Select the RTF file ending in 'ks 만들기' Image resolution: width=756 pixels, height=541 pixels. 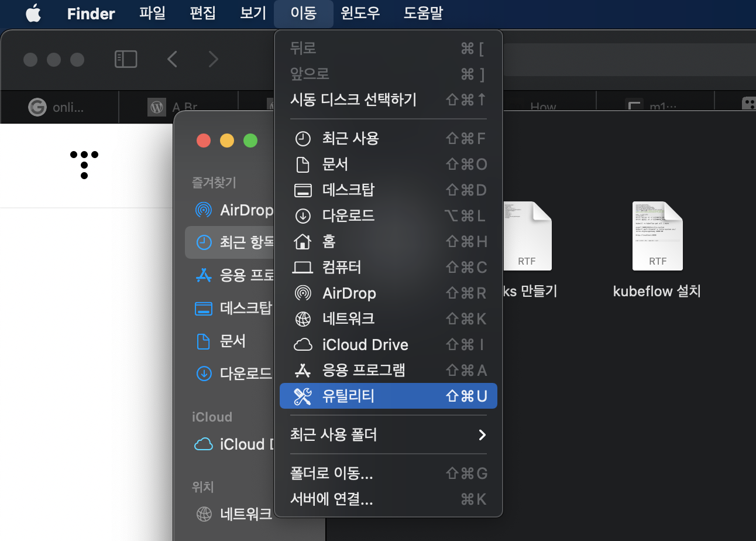pyautogui.click(x=527, y=236)
